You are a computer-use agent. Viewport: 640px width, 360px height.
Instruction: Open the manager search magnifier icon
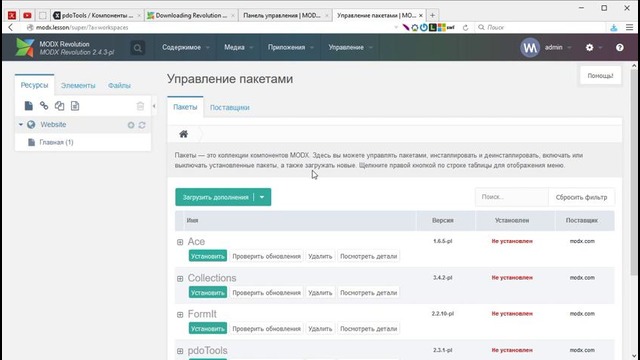pos(138,48)
